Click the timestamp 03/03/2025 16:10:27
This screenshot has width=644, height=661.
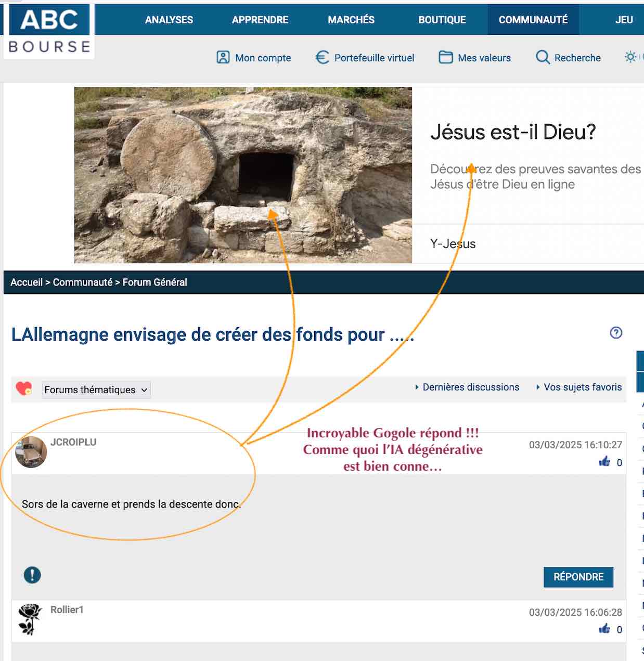point(575,445)
